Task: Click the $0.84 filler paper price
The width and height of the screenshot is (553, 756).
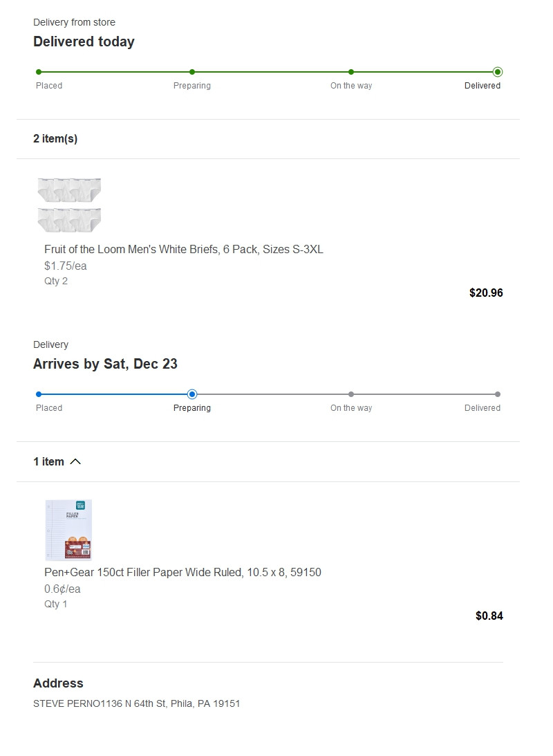Action: (489, 616)
